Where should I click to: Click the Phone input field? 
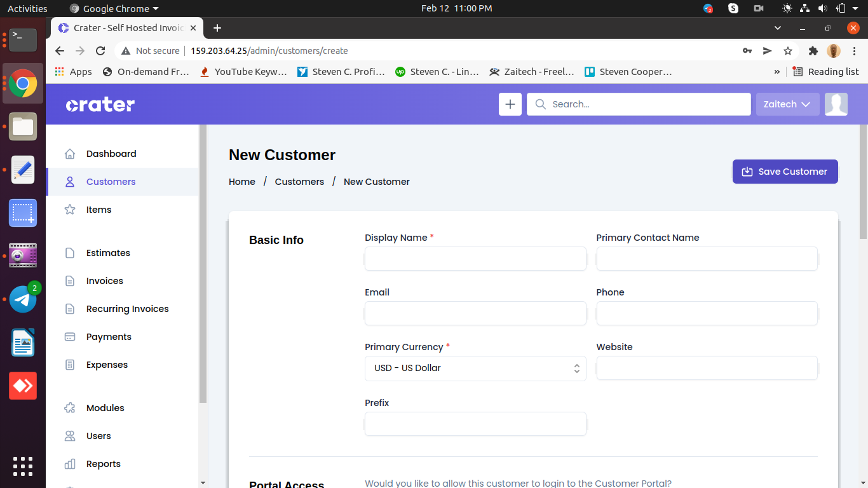click(707, 313)
